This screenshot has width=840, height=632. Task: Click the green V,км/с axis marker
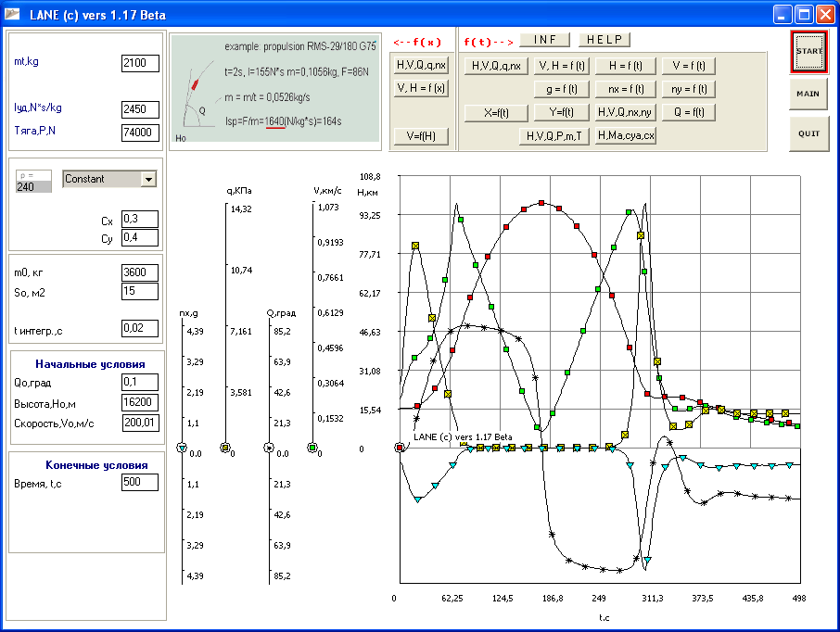[x=312, y=449]
